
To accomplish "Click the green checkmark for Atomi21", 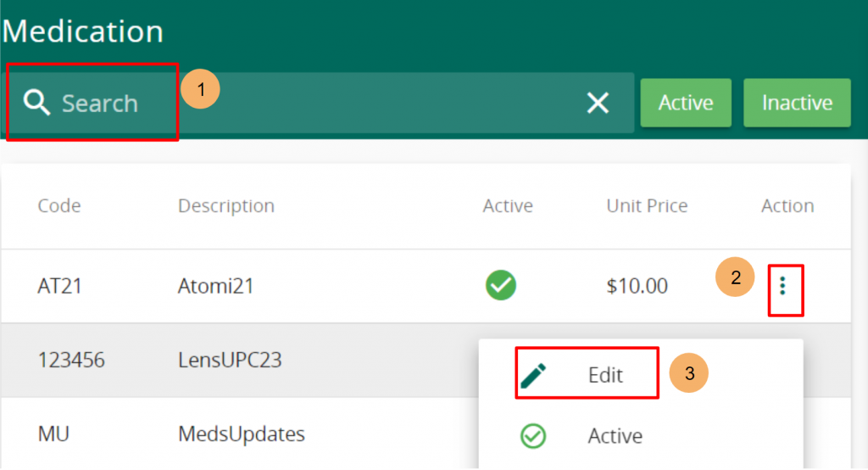I will click(500, 285).
